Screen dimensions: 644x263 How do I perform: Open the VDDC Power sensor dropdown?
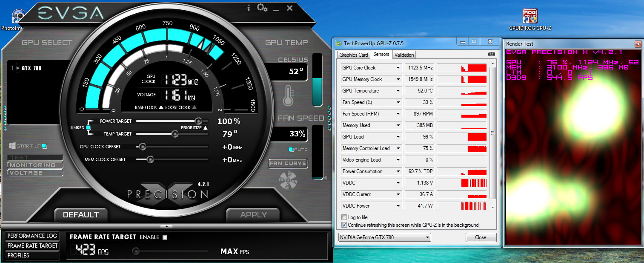398,206
